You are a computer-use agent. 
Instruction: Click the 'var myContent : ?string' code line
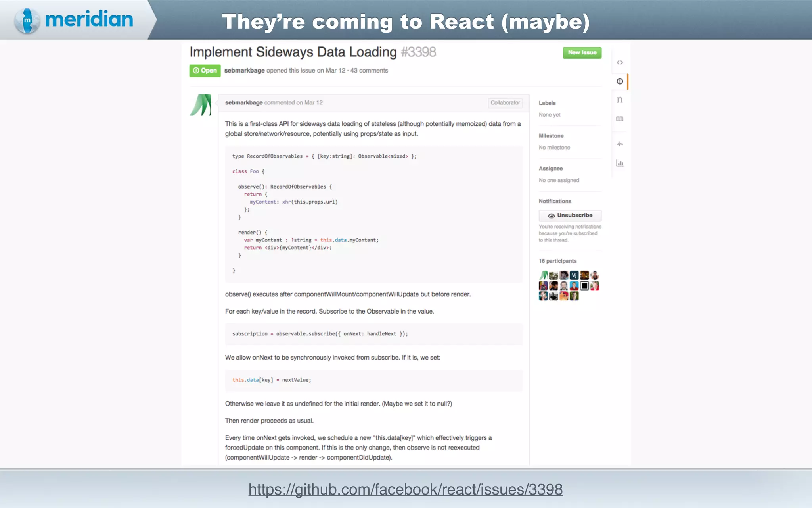(311, 240)
